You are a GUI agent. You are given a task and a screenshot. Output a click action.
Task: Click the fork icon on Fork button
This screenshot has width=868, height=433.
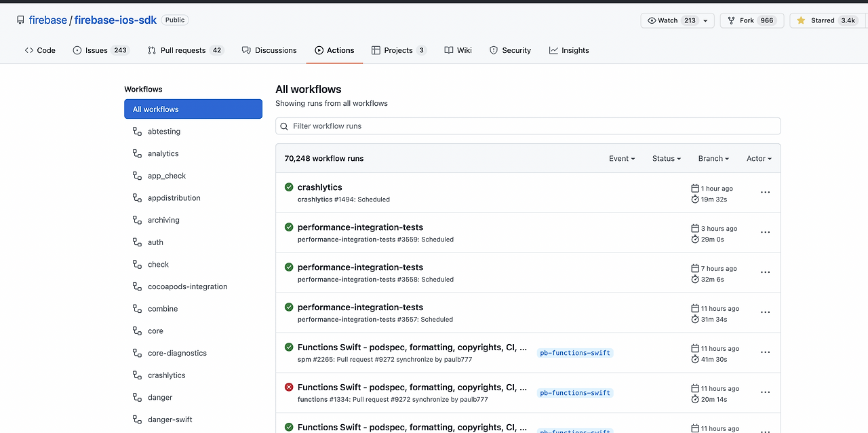[x=731, y=20]
